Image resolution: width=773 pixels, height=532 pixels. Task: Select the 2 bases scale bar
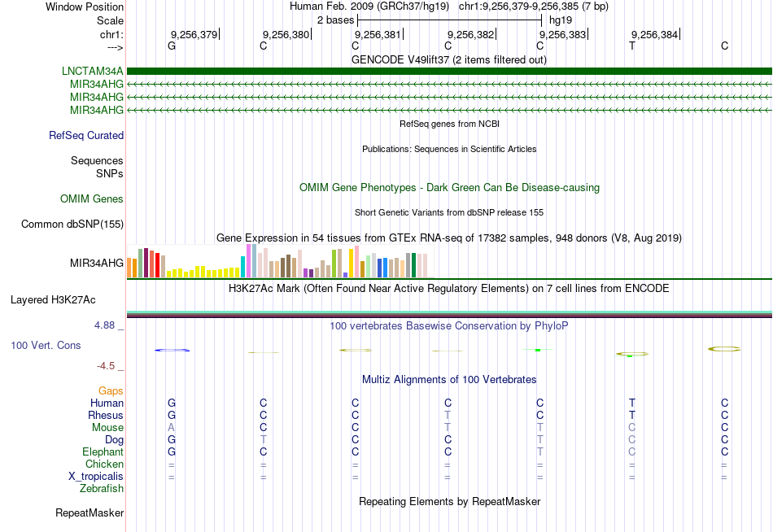click(x=450, y=20)
